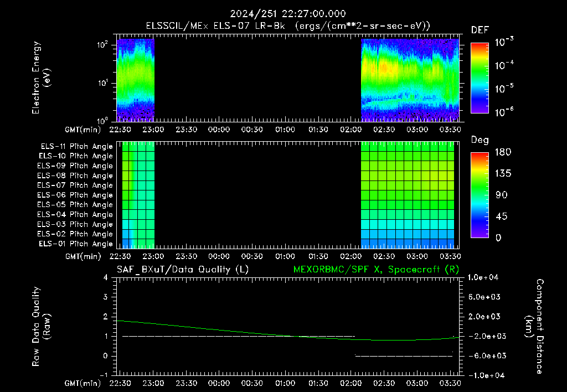The height and width of the screenshot is (392, 567).
Task: Click the Component Distance (km) axis label
Action: (534, 327)
